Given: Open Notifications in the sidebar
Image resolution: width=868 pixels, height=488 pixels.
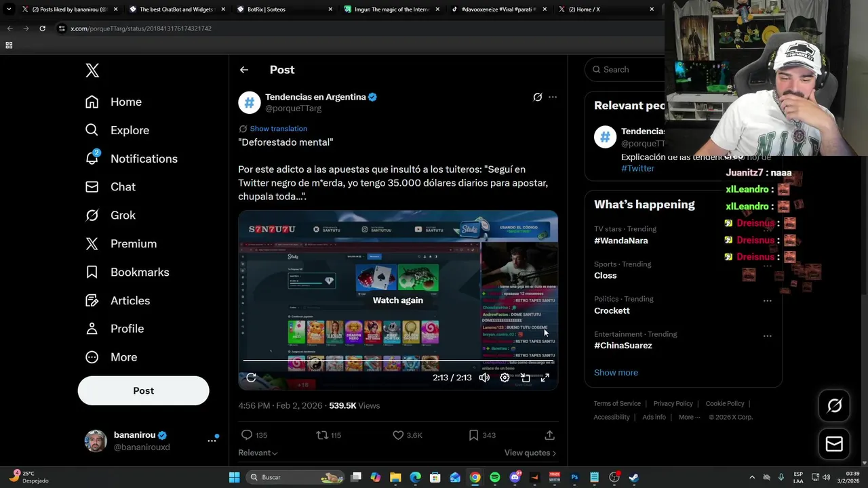Looking at the screenshot, I should (131, 159).
